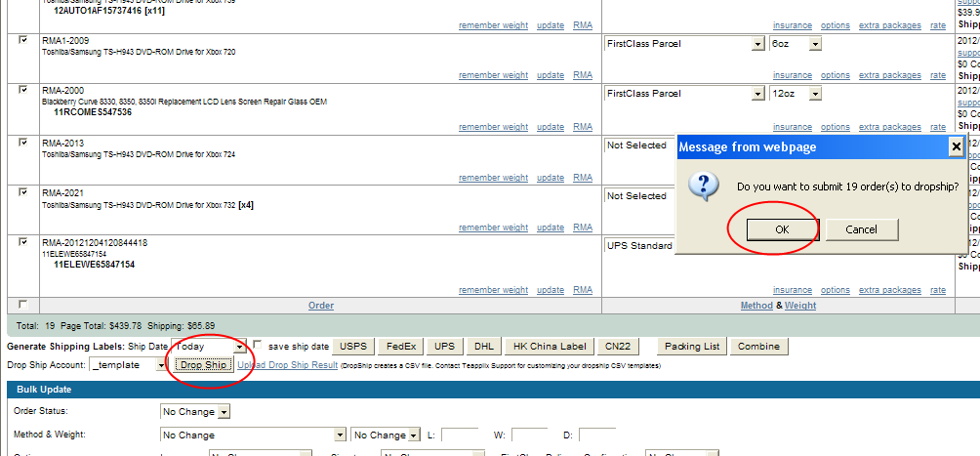Sort by the Order column header
Viewport: 980px width, 456px height.
click(x=321, y=306)
